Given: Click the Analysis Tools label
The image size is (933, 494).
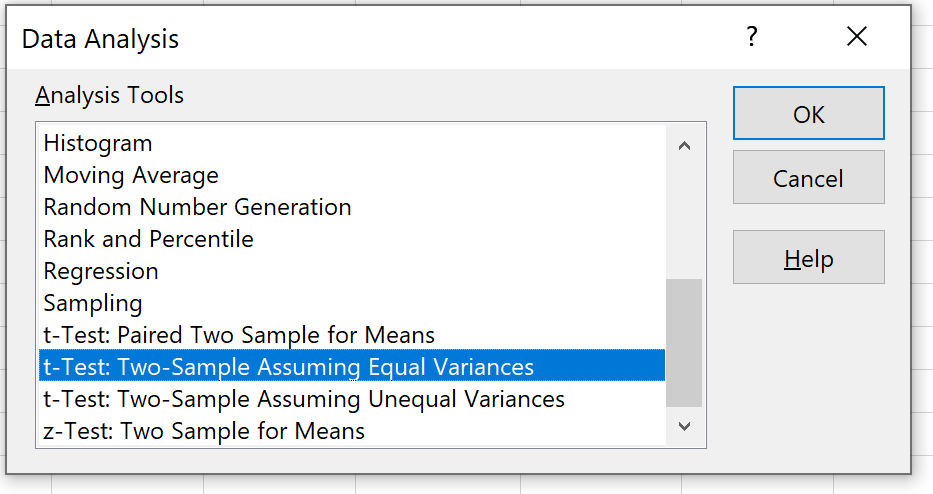Looking at the screenshot, I should tap(109, 96).
